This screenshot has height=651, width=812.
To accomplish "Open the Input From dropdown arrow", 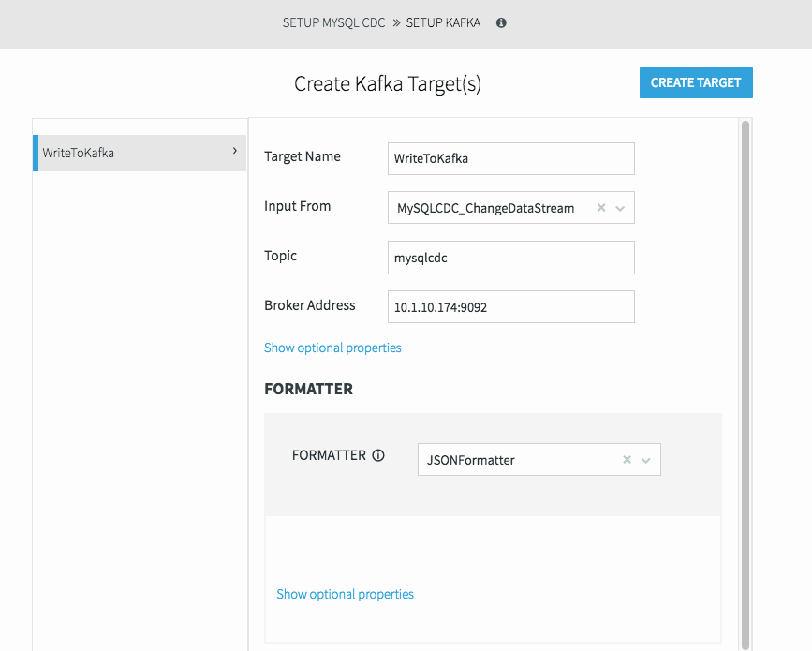I will [x=620, y=208].
